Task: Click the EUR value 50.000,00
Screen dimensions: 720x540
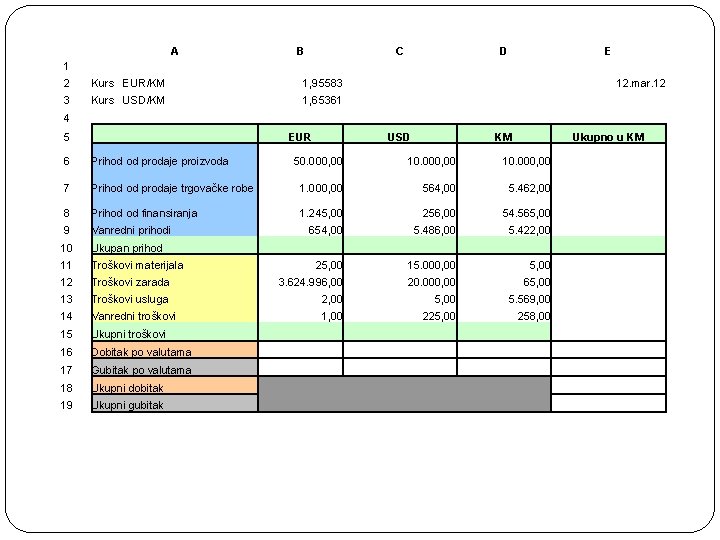Action: [x=318, y=161]
